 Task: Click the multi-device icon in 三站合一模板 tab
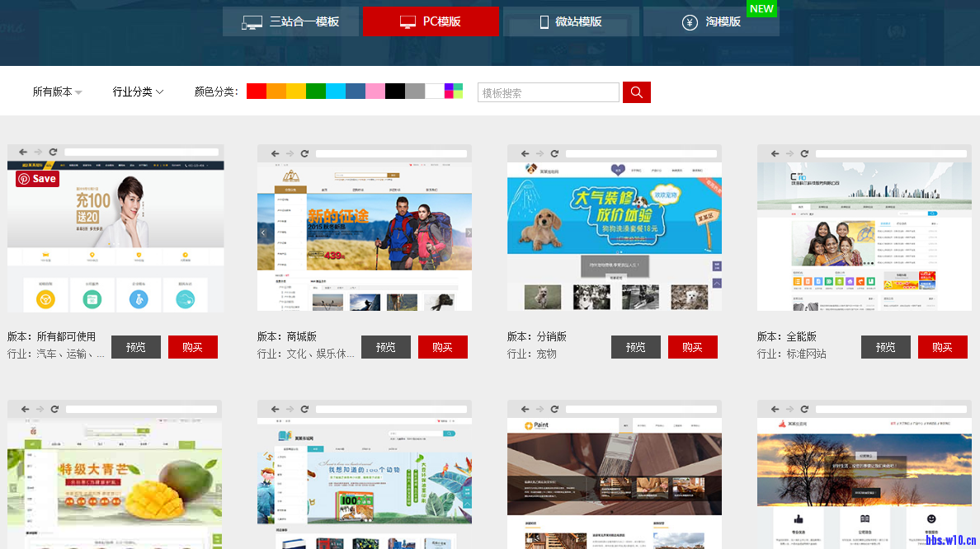coord(252,22)
